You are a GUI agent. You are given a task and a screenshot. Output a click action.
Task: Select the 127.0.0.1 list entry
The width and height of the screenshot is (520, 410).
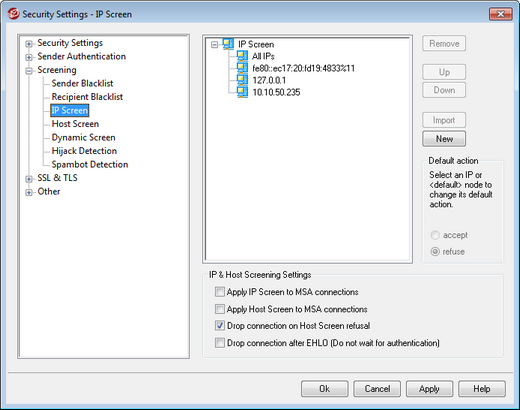pos(269,80)
